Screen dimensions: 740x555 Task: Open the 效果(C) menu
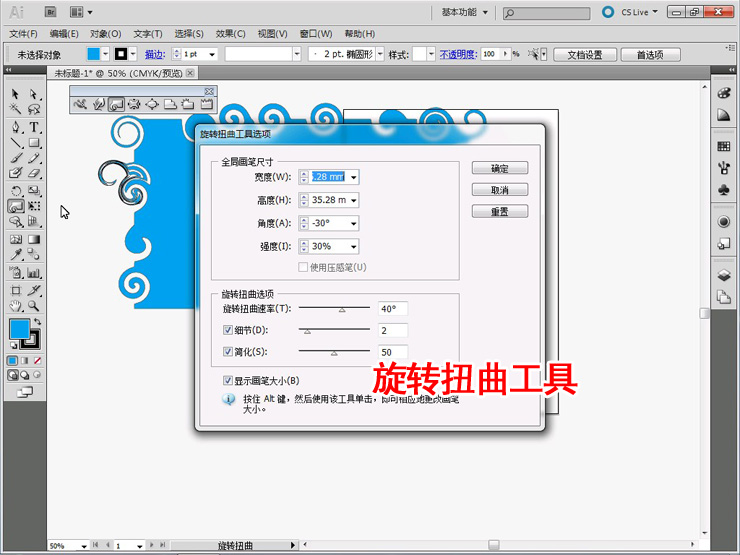point(230,34)
